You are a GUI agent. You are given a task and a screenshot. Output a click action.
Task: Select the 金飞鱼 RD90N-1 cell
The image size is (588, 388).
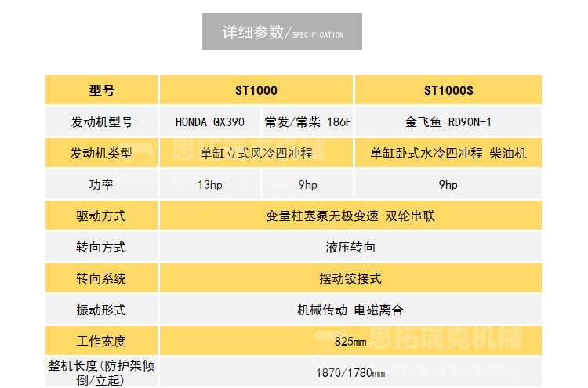[448, 122]
